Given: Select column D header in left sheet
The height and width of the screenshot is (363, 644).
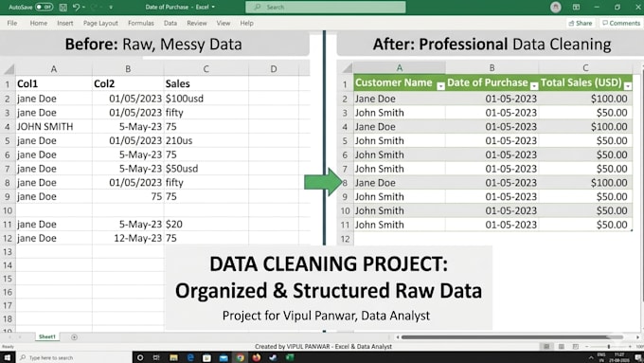Looking at the screenshot, I should [274, 69].
